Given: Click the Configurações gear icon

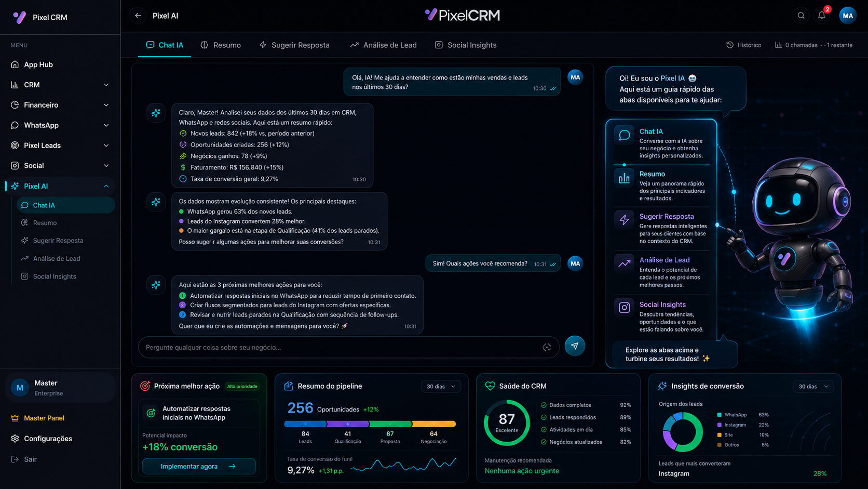Looking at the screenshot, I should [15, 439].
